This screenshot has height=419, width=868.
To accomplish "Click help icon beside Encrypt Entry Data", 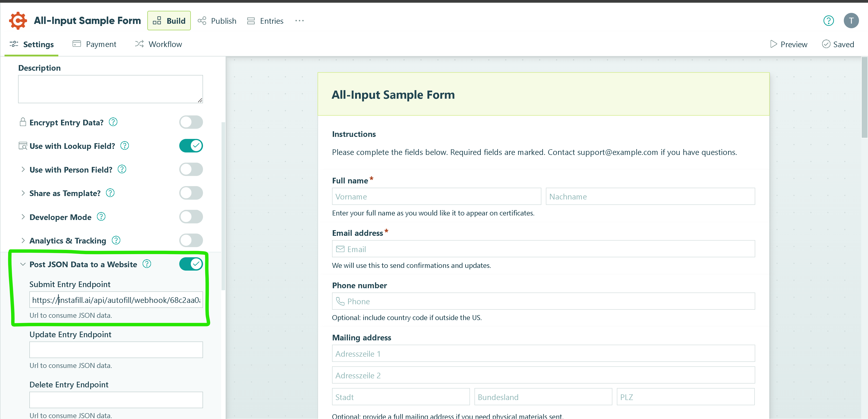I will point(113,122).
